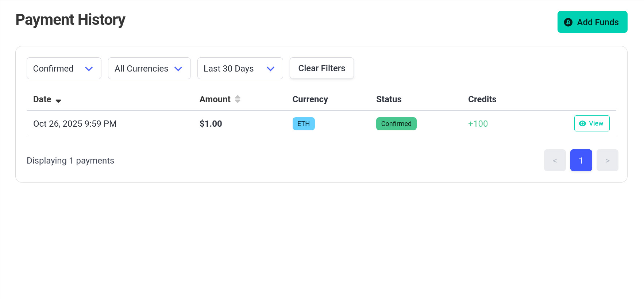Click the Status column header
This screenshot has height=299, width=644.
(x=389, y=99)
